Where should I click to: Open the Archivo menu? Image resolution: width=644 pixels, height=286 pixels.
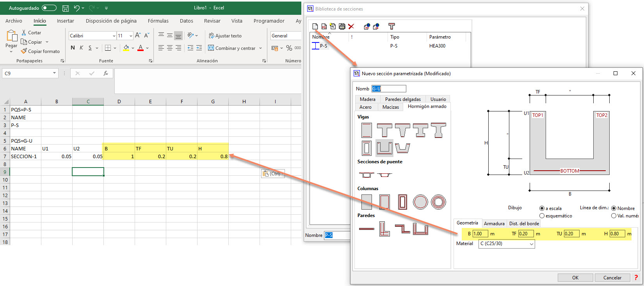(x=14, y=21)
